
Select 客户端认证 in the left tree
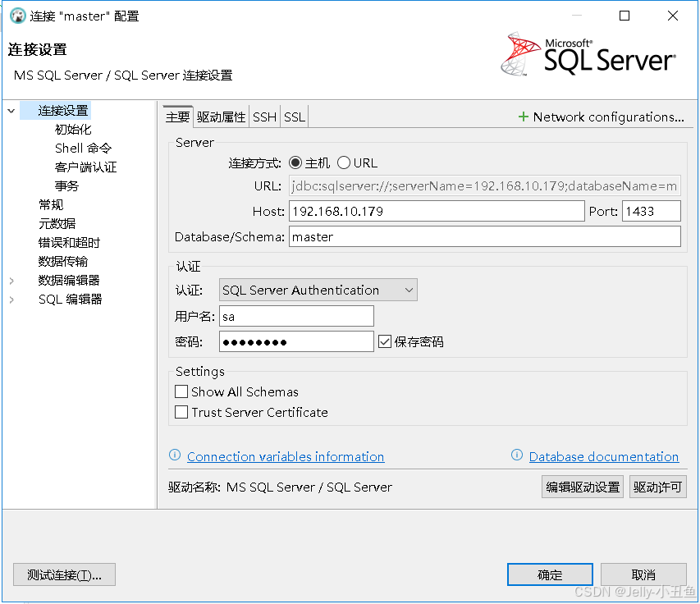pyautogui.click(x=85, y=167)
